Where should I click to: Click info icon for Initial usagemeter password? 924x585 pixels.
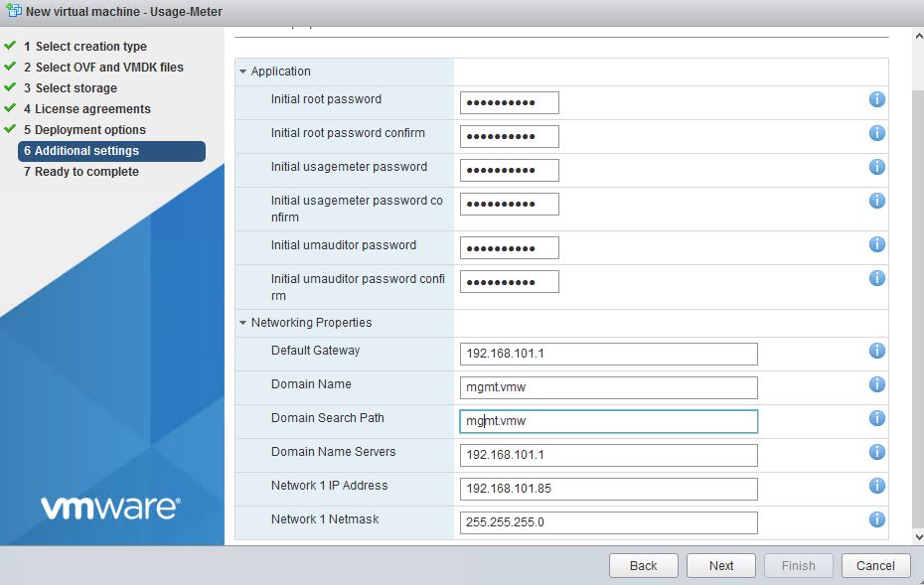coord(877,167)
